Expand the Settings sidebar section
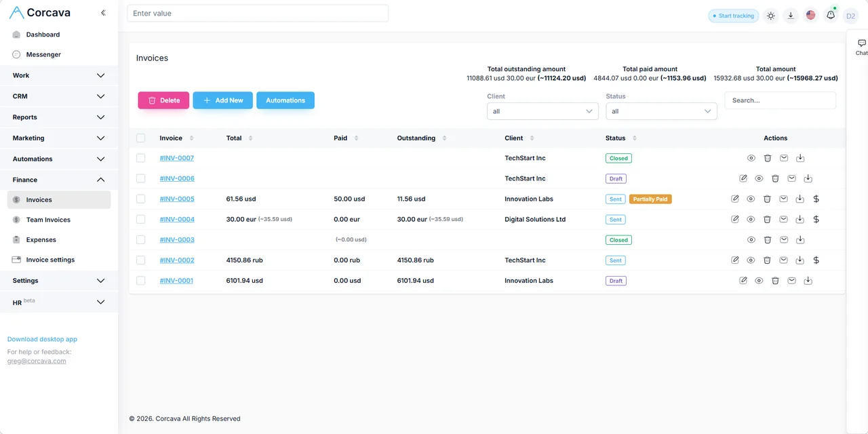The image size is (868, 434). point(59,280)
